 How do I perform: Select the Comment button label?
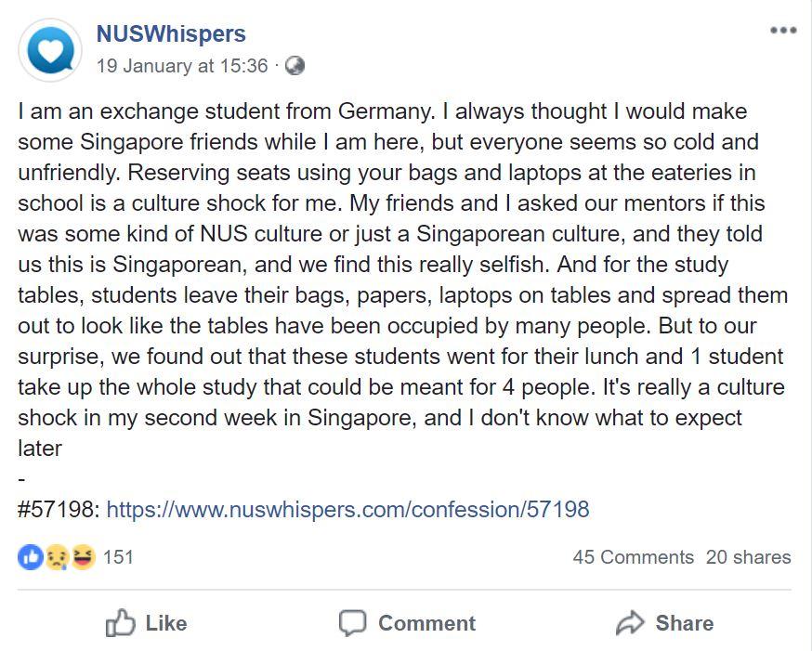[x=426, y=623]
